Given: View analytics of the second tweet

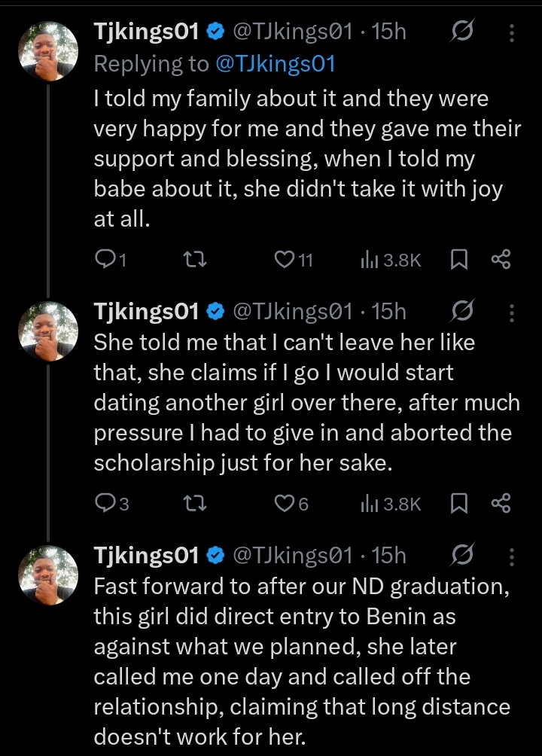Looking at the screenshot, I should 390,504.
